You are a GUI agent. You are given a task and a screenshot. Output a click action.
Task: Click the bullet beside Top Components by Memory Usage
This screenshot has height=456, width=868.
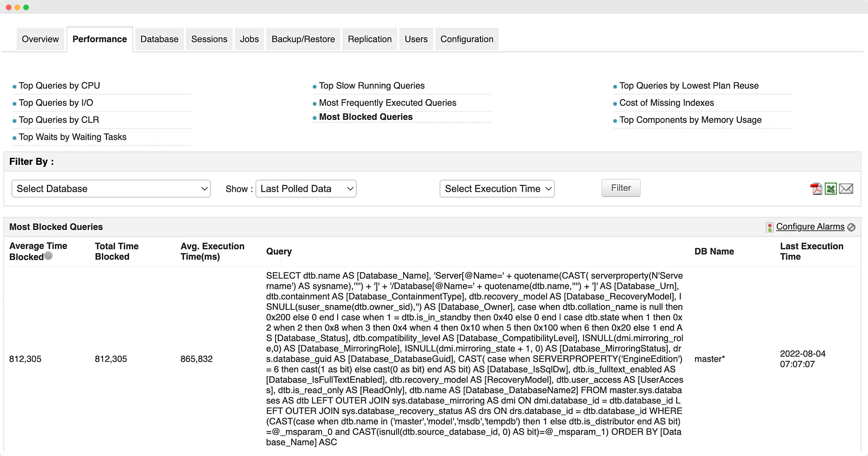click(x=615, y=120)
